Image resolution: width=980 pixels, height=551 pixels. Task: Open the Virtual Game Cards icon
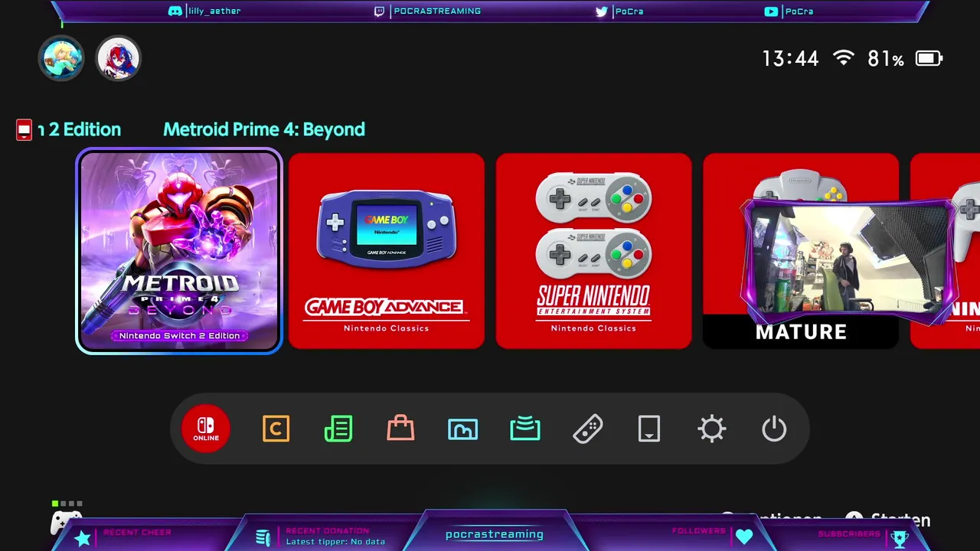point(649,429)
